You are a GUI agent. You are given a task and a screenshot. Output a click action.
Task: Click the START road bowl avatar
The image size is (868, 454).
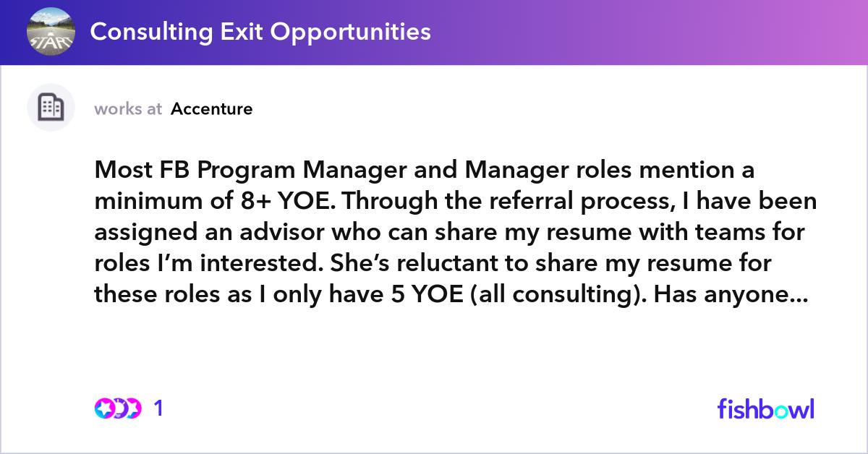[51, 31]
